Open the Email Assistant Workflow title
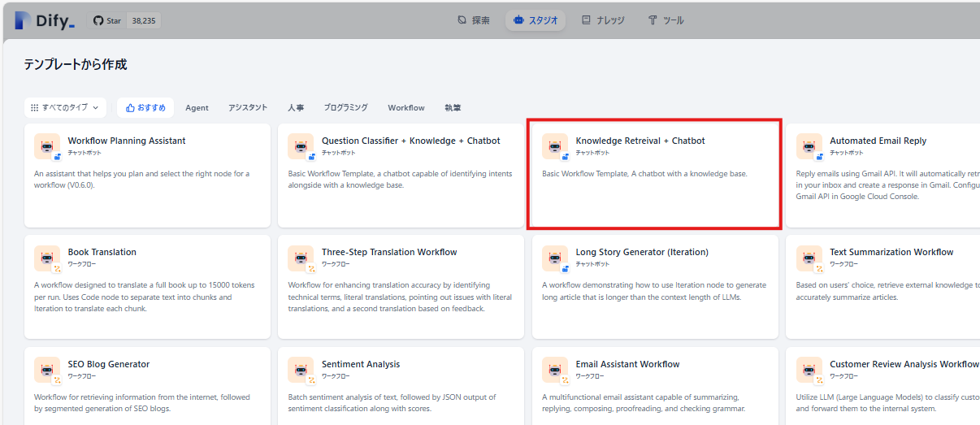The width and height of the screenshot is (980, 425). (628, 364)
